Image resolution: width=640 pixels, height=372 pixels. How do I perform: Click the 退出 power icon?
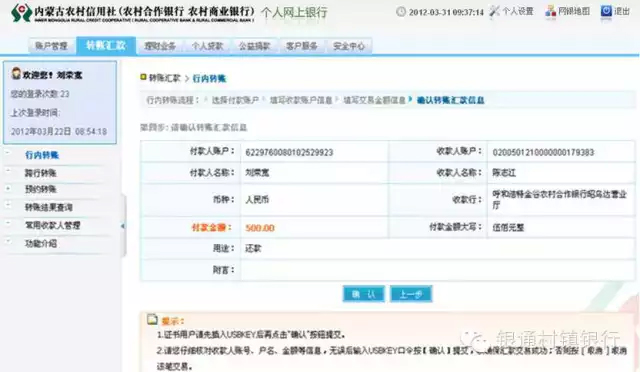(x=606, y=11)
